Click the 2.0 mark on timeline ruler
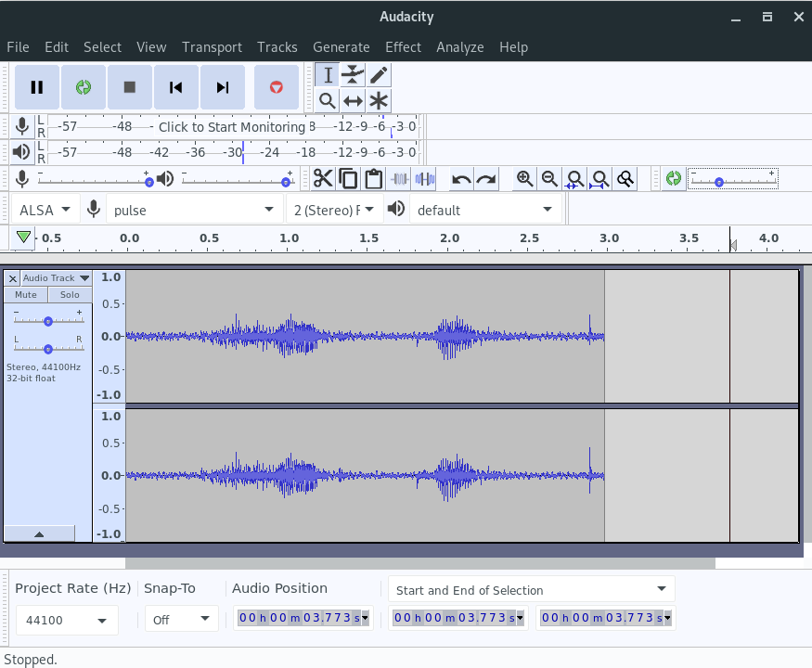 click(449, 238)
